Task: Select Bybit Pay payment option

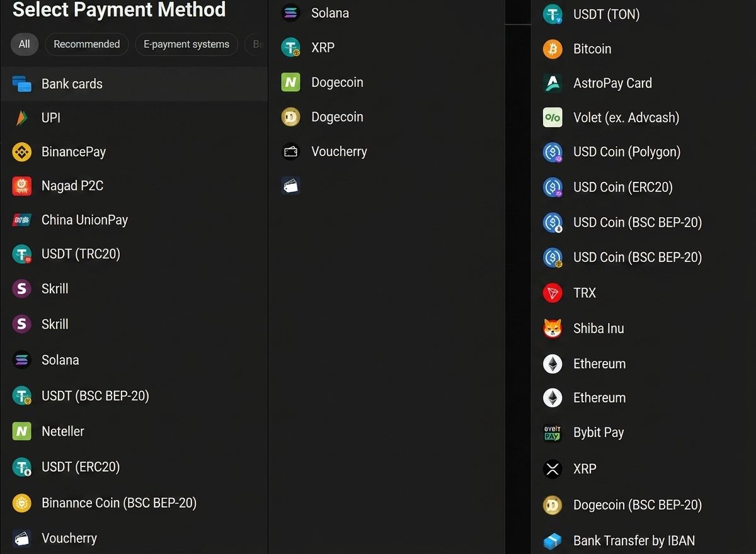Action: tap(598, 432)
